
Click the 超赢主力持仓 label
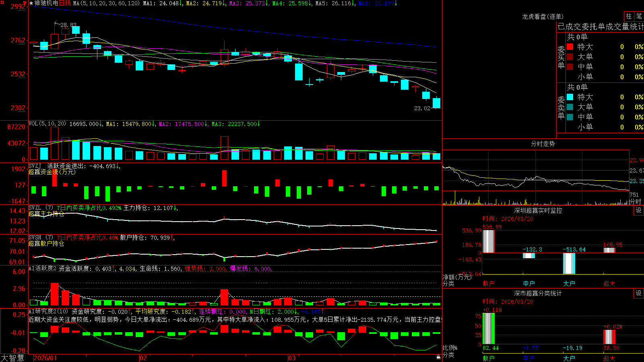pyautogui.click(x=46, y=214)
